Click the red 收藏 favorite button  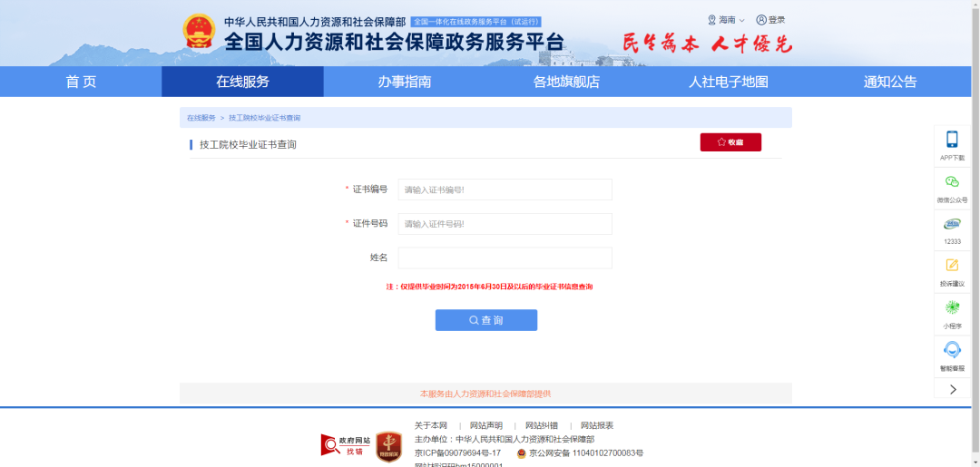click(x=730, y=142)
